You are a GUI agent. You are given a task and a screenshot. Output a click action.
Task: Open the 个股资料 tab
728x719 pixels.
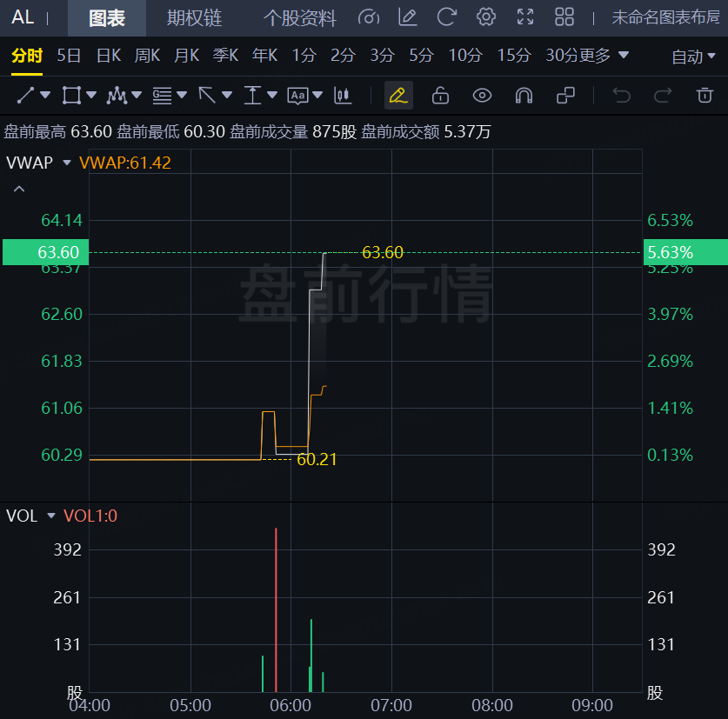[x=300, y=18]
